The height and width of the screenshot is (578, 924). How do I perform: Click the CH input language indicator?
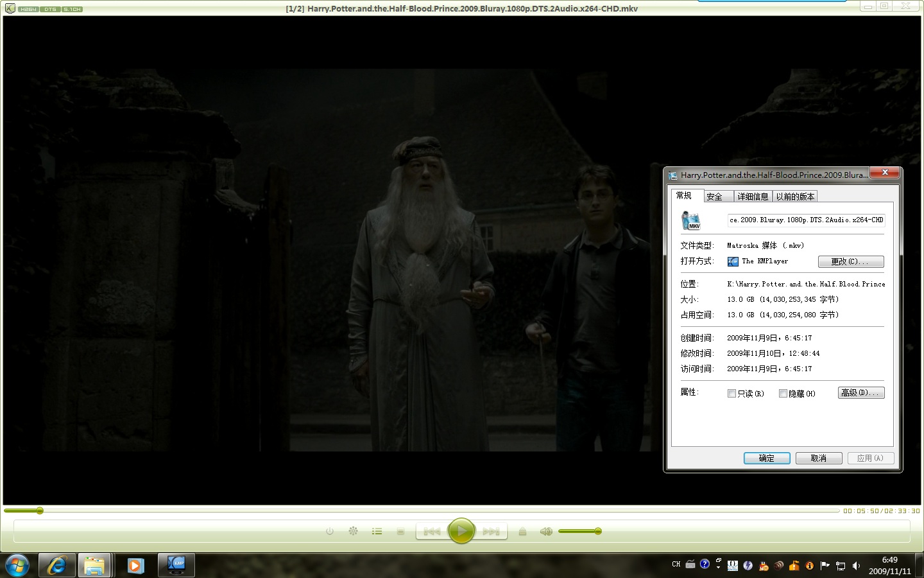point(676,565)
